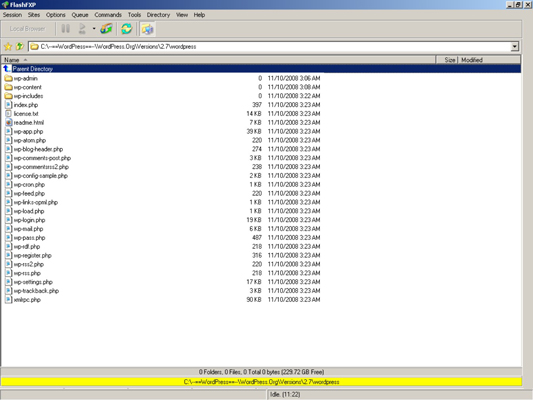Viewport: 533px width, 400px height.
Task: Click the wp-links-opml.php file icon
Action: pos(8,202)
